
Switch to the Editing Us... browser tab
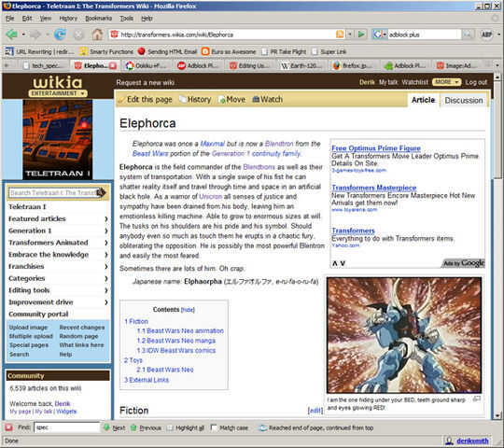(251, 66)
